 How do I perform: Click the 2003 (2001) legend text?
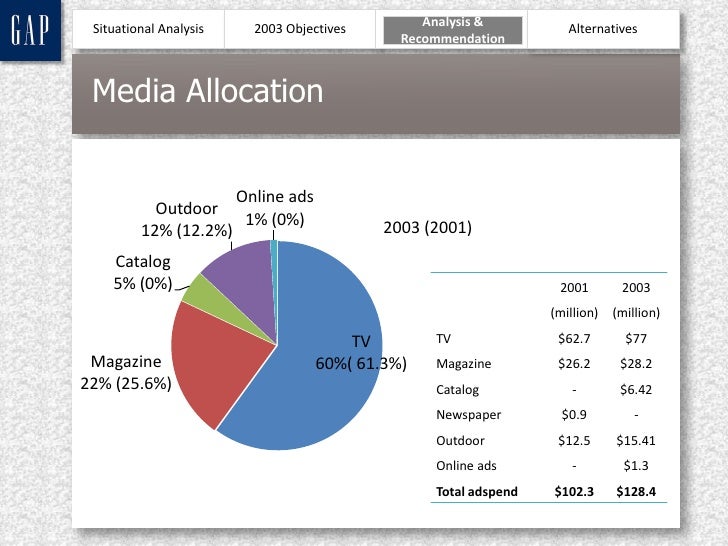(428, 228)
